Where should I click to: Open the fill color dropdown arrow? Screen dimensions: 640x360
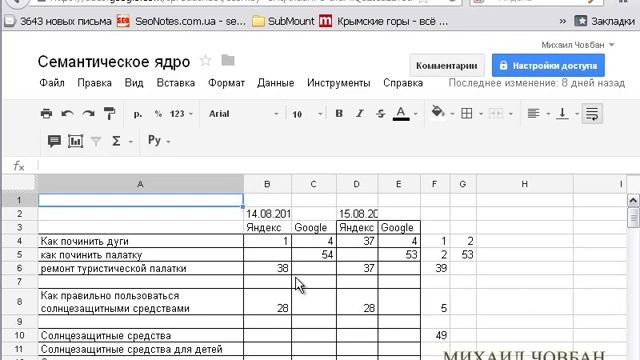[452, 114]
